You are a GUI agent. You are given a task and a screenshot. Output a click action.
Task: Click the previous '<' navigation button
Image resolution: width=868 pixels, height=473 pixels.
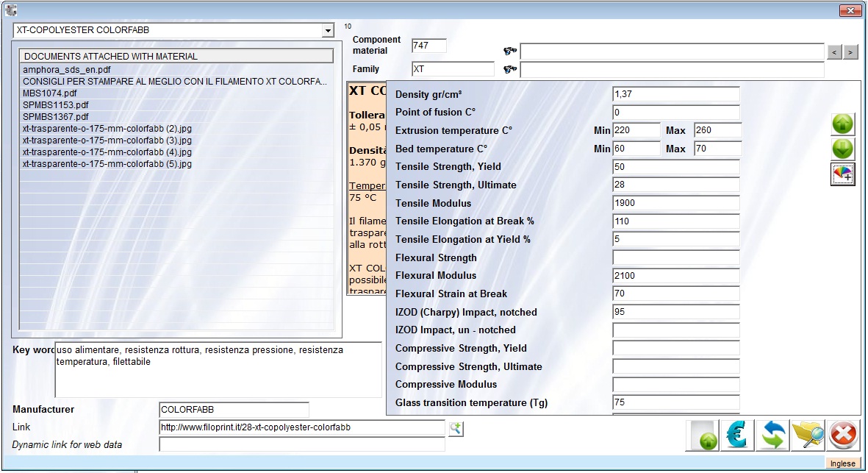pos(834,52)
